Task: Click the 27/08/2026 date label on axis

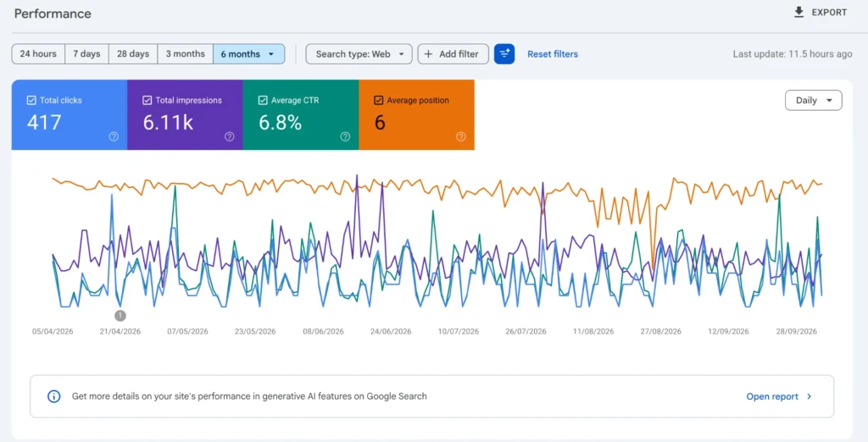Action: coord(661,331)
